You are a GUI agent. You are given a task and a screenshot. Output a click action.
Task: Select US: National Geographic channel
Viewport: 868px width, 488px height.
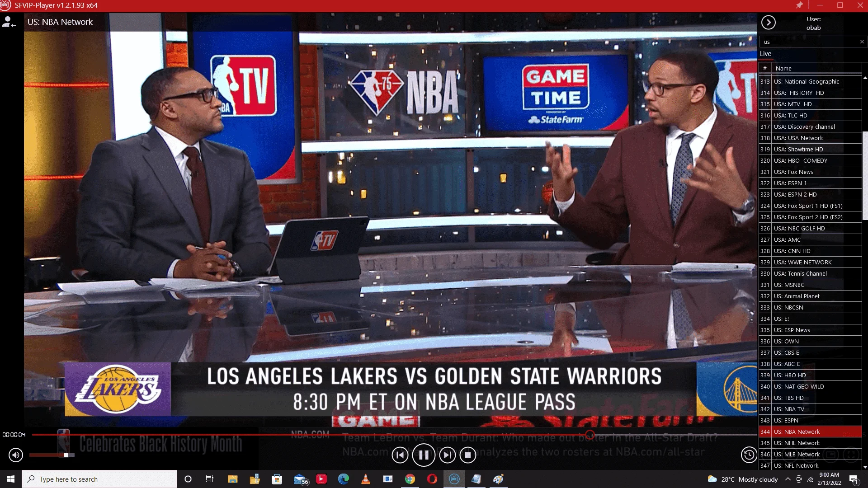tap(810, 81)
